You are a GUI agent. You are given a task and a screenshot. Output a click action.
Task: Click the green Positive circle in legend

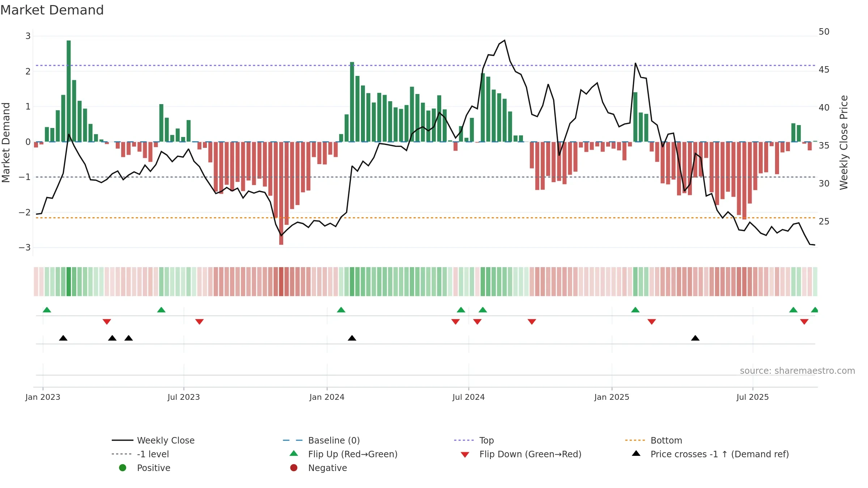[123, 468]
